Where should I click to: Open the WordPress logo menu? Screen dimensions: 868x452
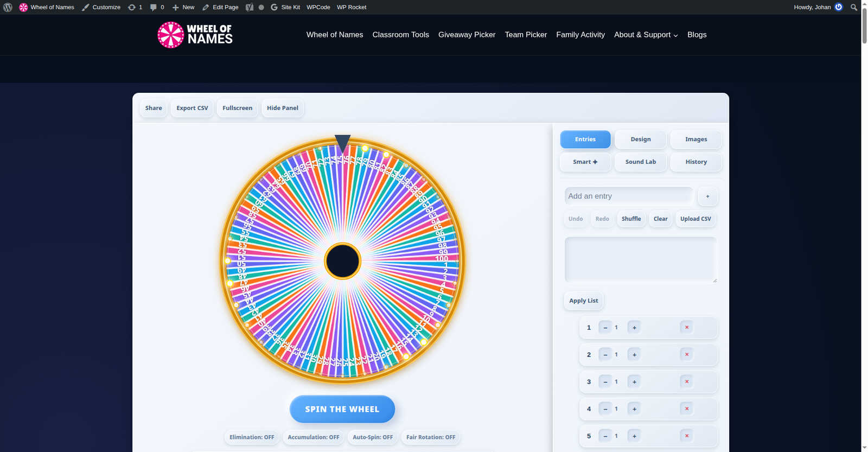coord(8,7)
